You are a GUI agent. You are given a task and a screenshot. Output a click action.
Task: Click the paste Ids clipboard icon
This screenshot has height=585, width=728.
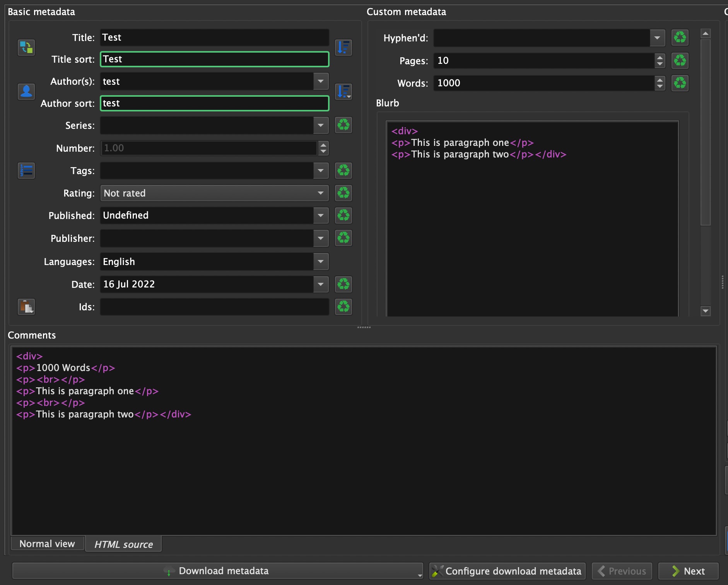click(26, 307)
